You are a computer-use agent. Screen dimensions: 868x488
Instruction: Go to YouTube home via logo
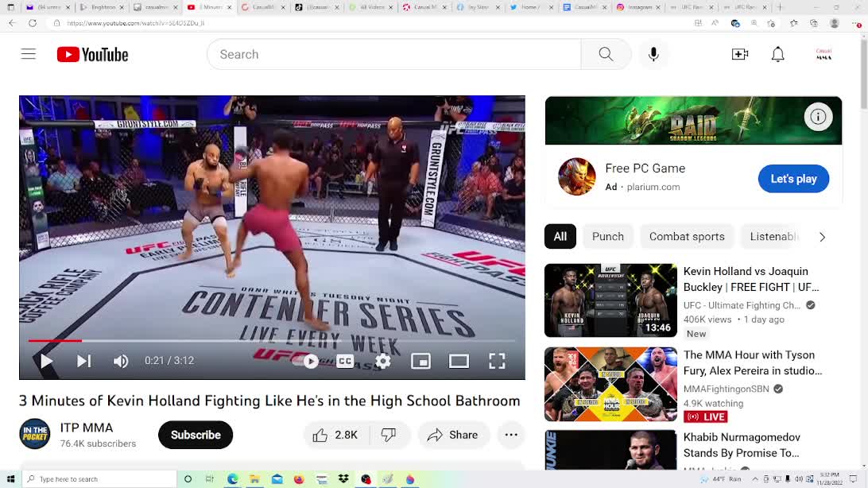click(x=92, y=54)
